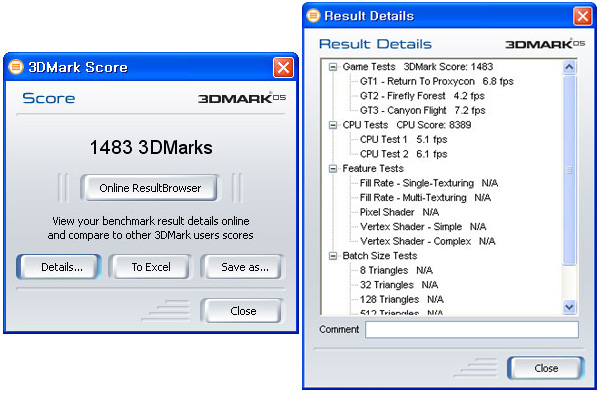This screenshot has height=397, width=600.
Task: Select 32 Triangles row
Action: [x=399, y=285]
